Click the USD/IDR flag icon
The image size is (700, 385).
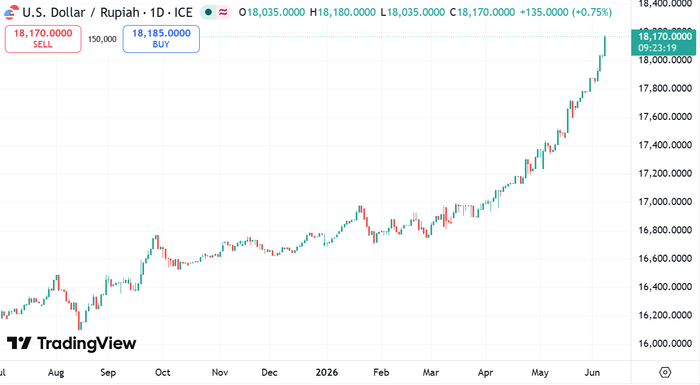[x=11, y=13]
